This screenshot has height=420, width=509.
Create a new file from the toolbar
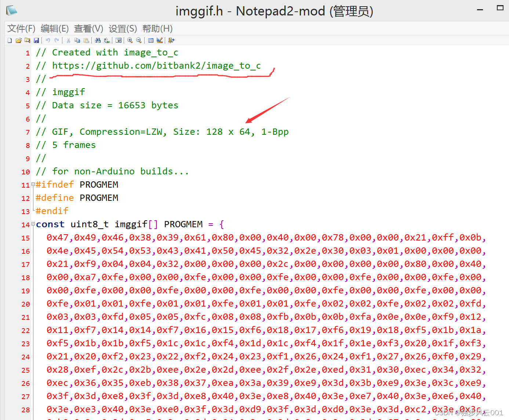click(x=10, y=40)
